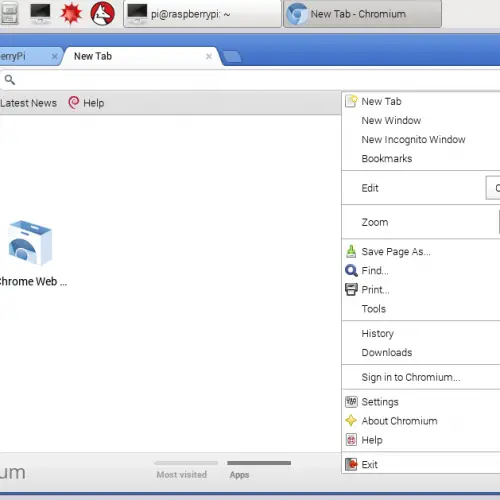
Task: Open a new tab with the tab strip button
Action: point(232,57)
